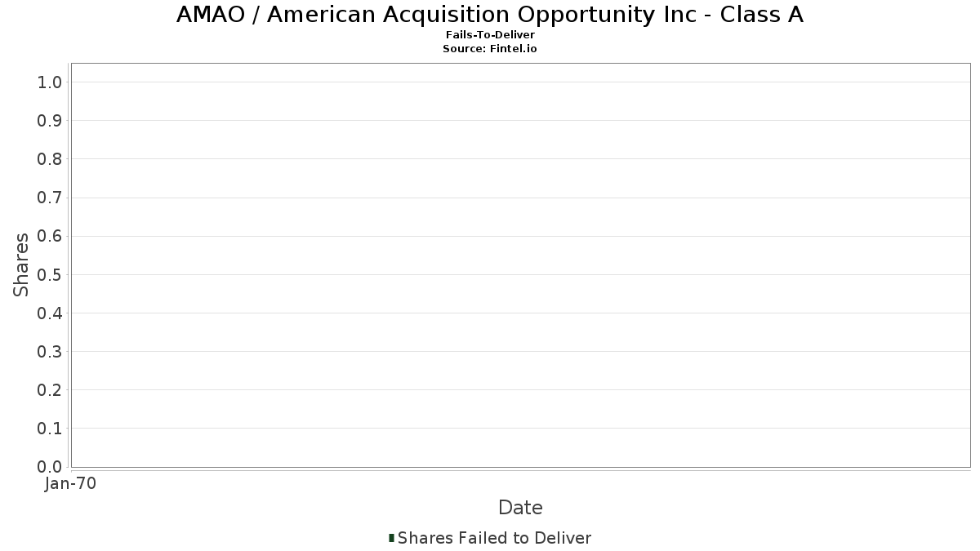This screenshot has height=551, width=980.
Task: Click the 0.2 y-axis tick label
Action: pyautogui.click(x=50, y=390)
